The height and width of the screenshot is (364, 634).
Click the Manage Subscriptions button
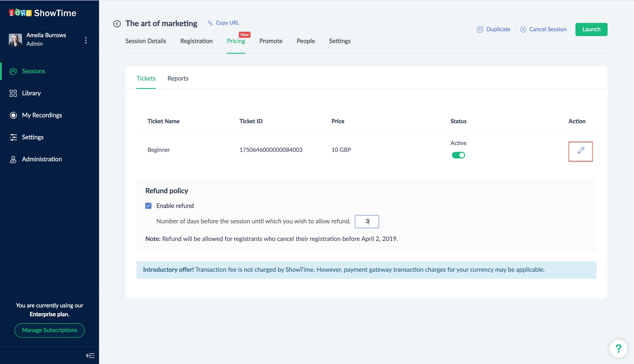(50, 330)
